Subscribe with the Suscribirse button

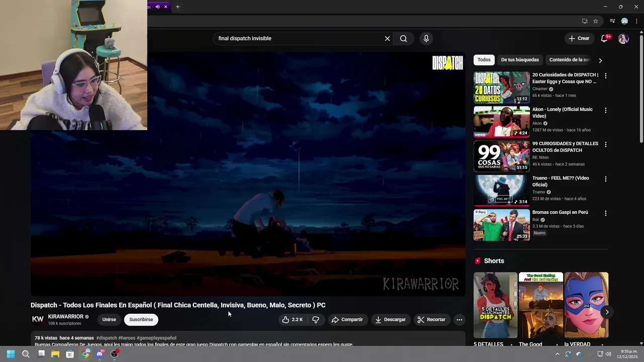[141, 320]
